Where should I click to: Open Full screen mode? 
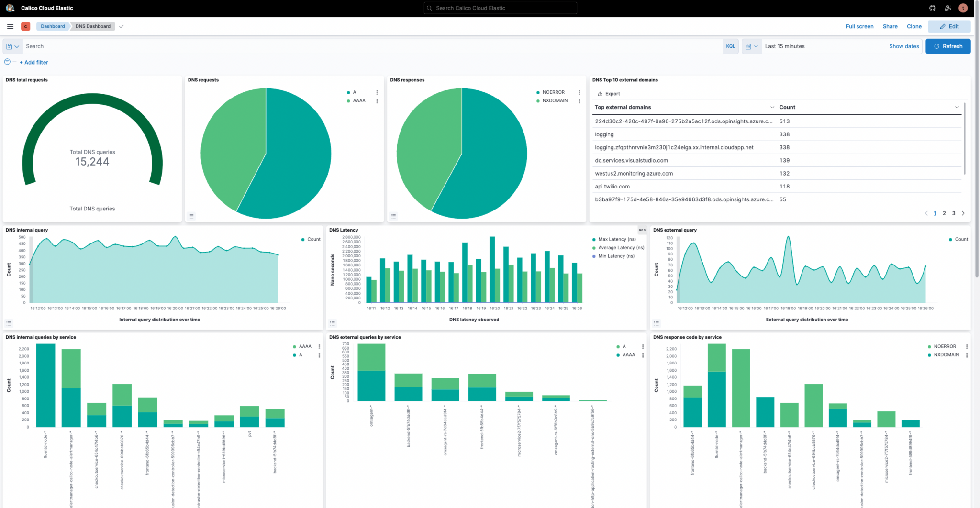pyautogui.click(x=859, y=26)
